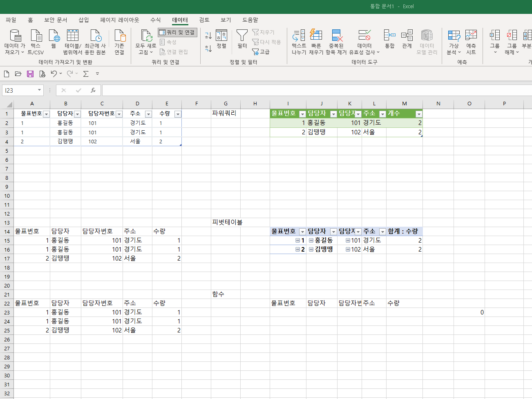Click the 고급 advanced filter button

click(x=261, y=52)
